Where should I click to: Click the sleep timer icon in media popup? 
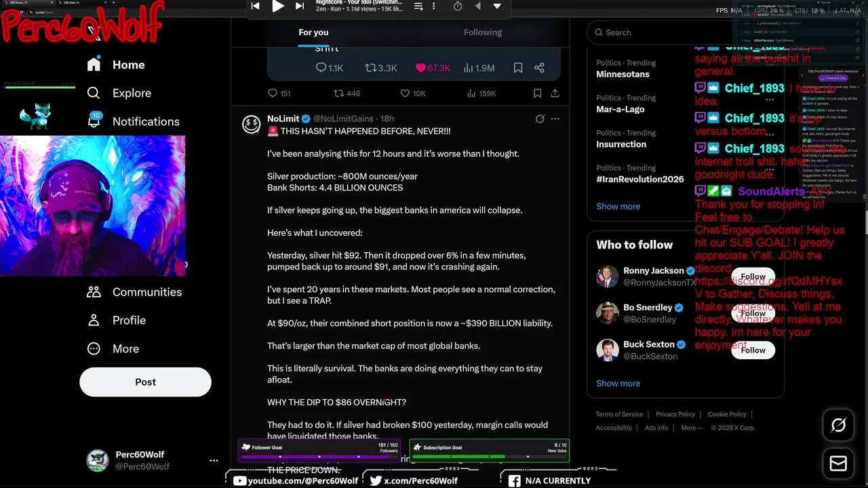click(458, 6)
